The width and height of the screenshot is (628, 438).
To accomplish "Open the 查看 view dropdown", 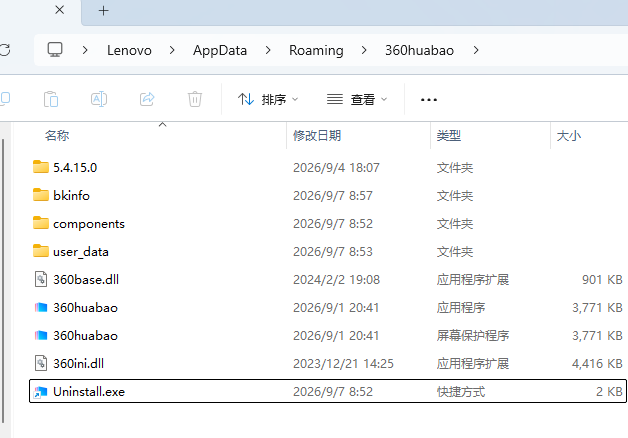I will point(357,99).
